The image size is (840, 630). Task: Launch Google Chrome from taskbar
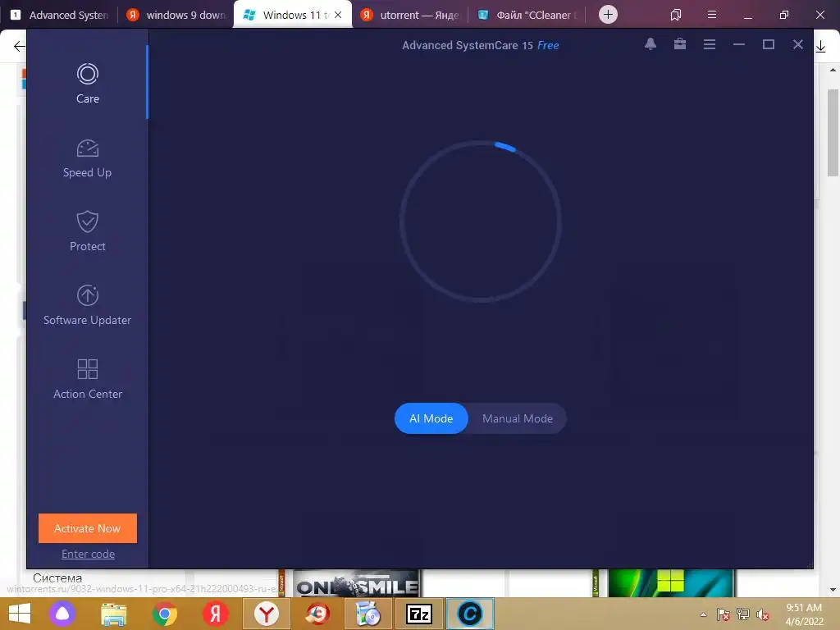pos(164,614)
